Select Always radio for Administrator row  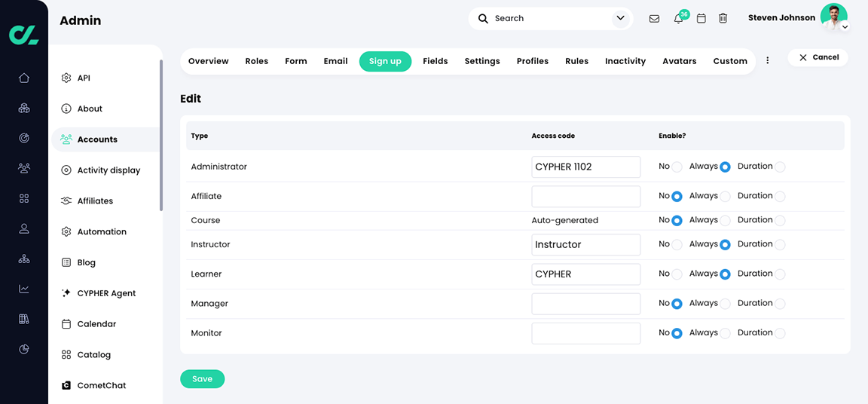click(725, 167)
